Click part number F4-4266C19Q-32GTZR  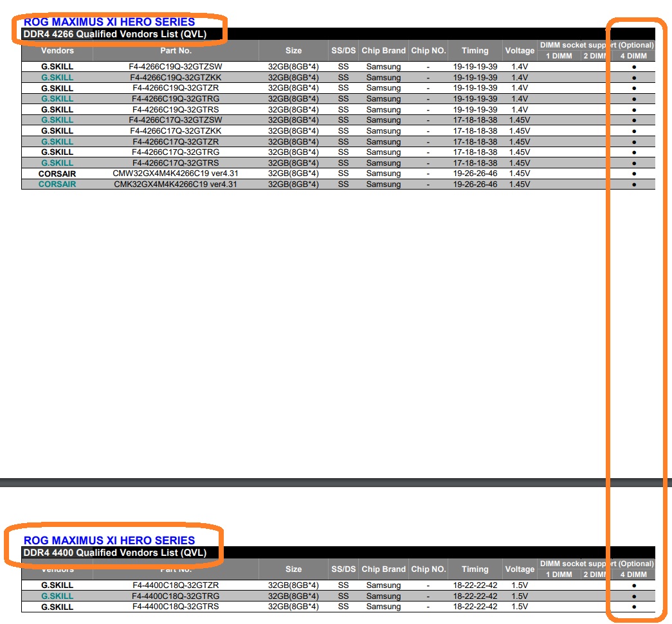click(176, 88)
